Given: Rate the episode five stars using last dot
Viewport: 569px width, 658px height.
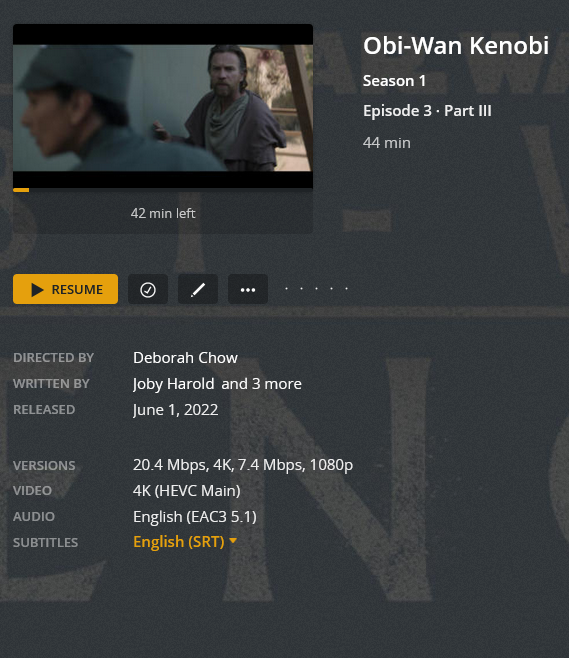Looking at the screenshot, I should [347, 288].
